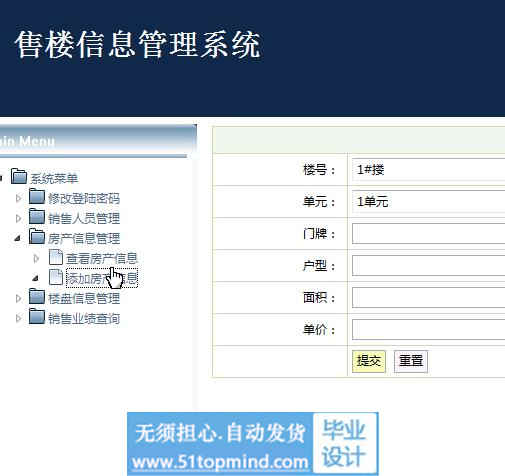Screen dimensions: 505x476
Task: Click the folder icon beside 销售人员管理
Action: (37, 216)
